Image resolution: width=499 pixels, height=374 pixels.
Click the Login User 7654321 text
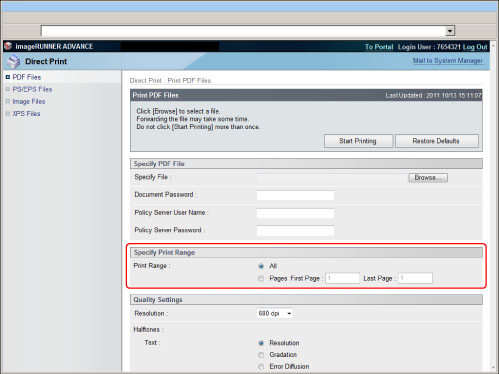click(x=429, y=47)
